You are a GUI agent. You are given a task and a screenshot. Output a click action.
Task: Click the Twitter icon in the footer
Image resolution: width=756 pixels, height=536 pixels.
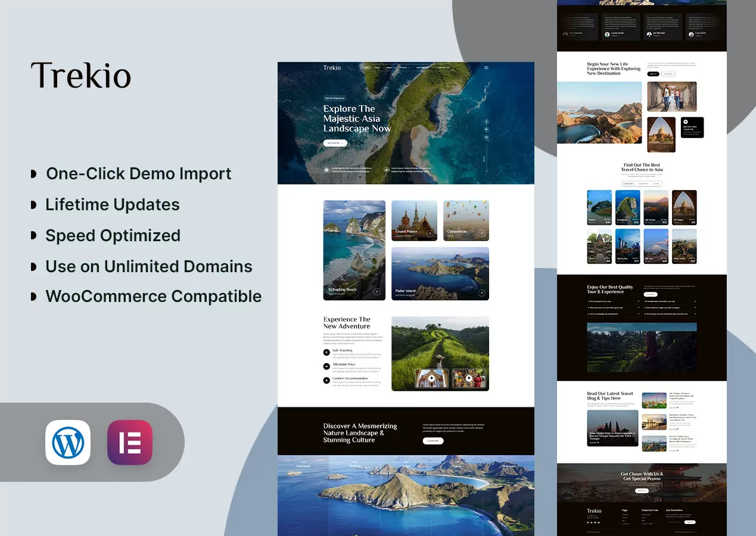[x=592, y=523]
